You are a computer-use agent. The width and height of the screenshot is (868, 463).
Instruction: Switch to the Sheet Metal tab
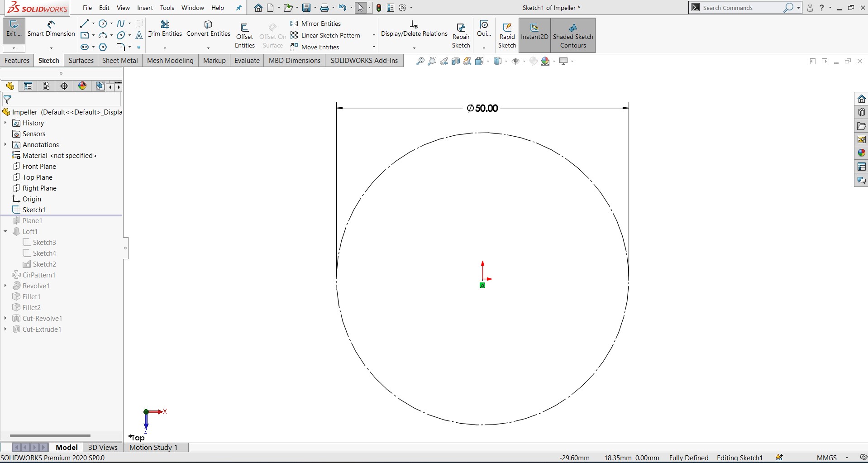120,61
